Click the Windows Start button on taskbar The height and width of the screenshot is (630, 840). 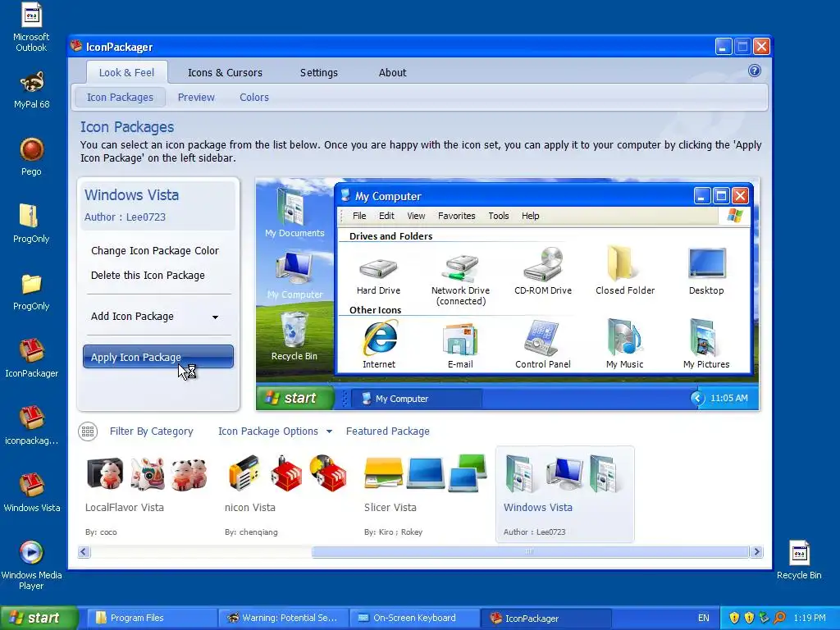39,618
